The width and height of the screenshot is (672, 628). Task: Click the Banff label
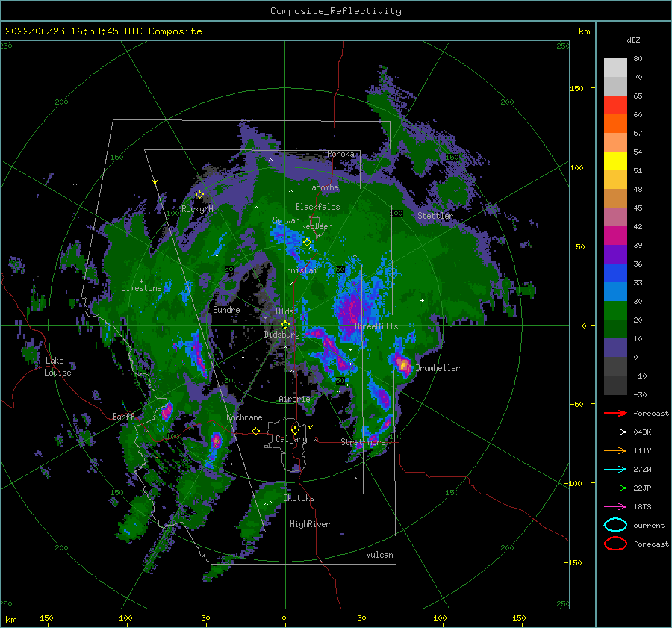(x=123, y=416)
